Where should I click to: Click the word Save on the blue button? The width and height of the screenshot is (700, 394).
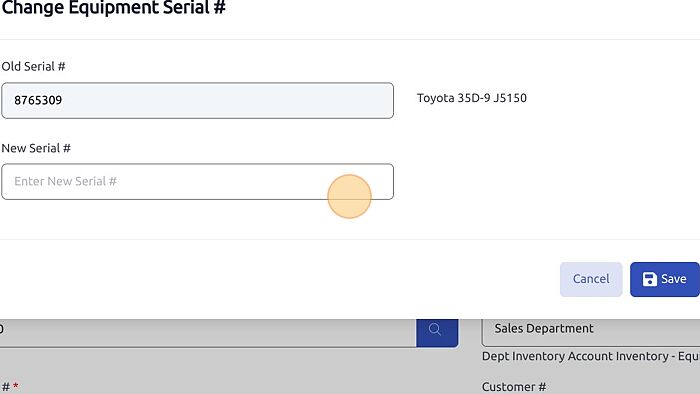[673, 279]
